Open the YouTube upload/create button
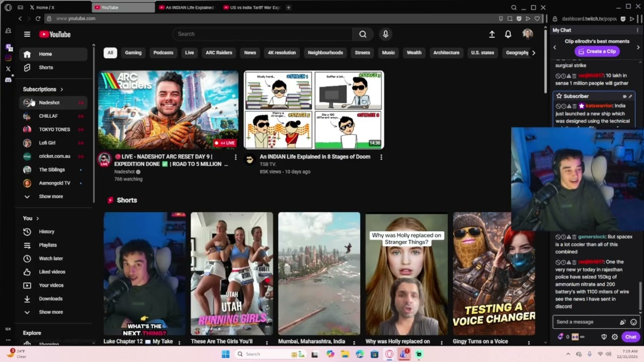 tap(492, 34)
